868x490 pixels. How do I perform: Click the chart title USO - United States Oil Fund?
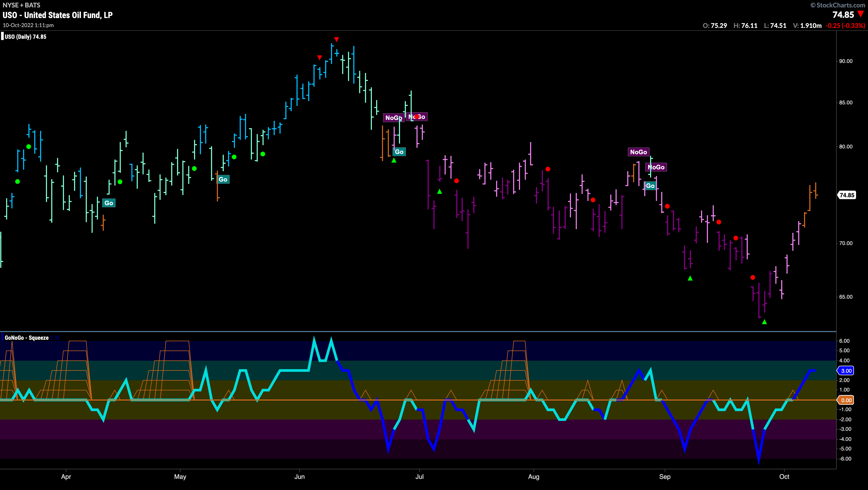coord(58,15)
